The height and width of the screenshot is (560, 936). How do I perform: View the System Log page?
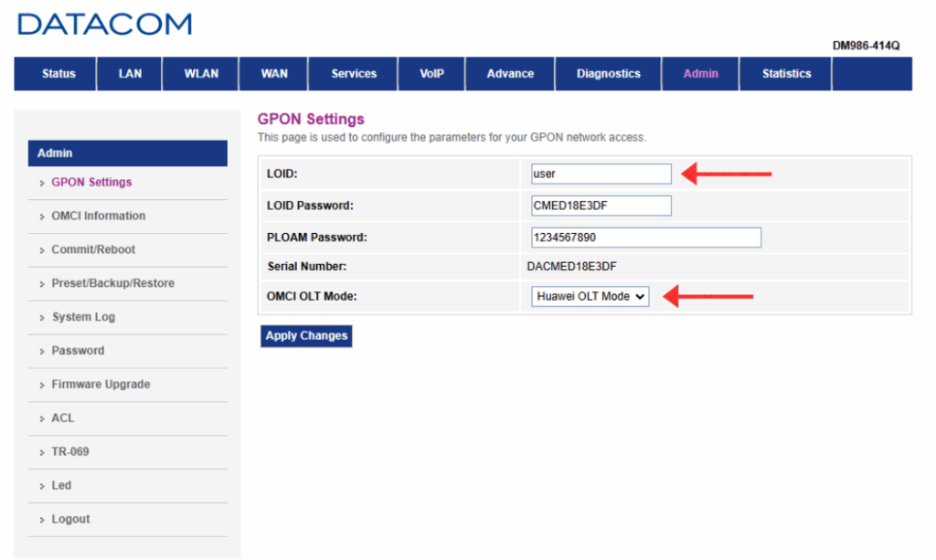[83, 318]
